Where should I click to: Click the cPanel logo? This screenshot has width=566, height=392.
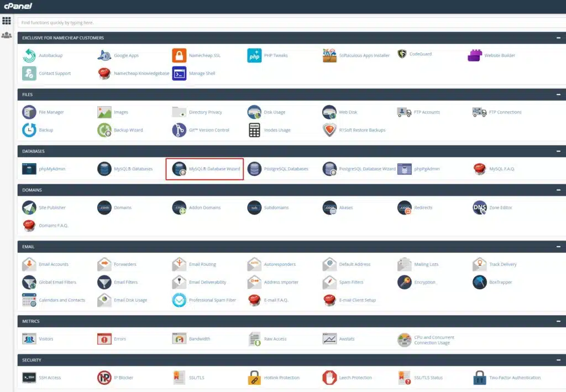(18, 6)
